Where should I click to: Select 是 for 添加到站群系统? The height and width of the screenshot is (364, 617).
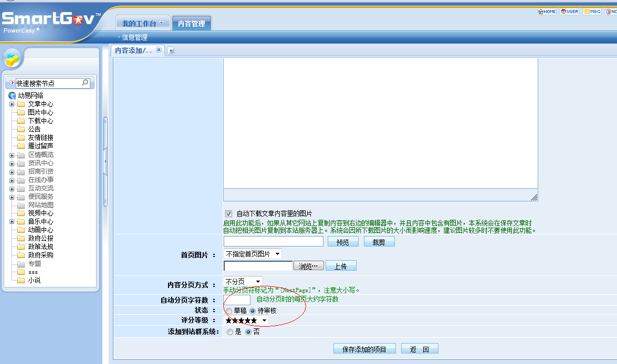230,332
